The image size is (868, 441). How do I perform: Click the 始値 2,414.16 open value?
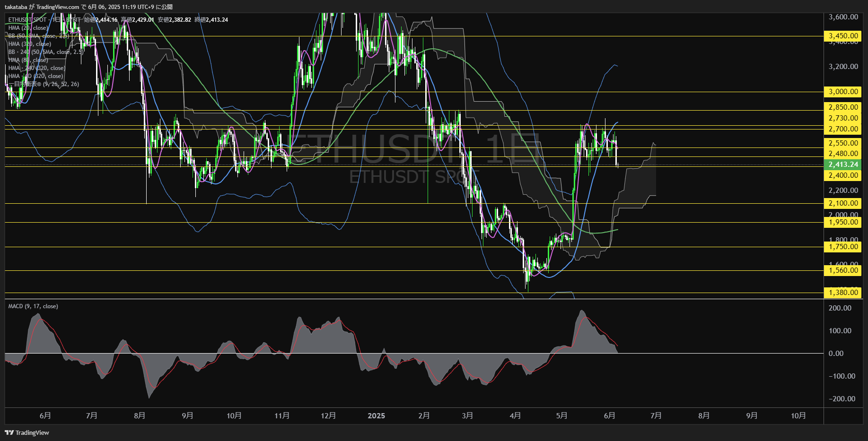(101, 20)
